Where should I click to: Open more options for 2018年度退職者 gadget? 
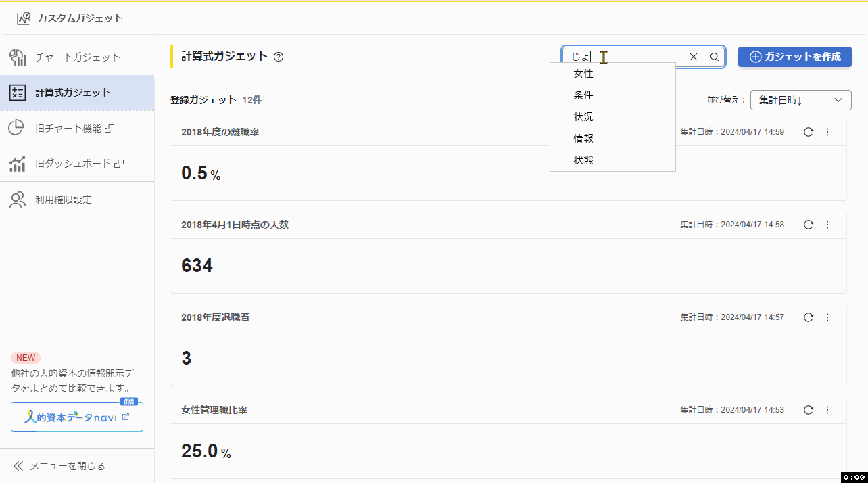click(827, 317)
